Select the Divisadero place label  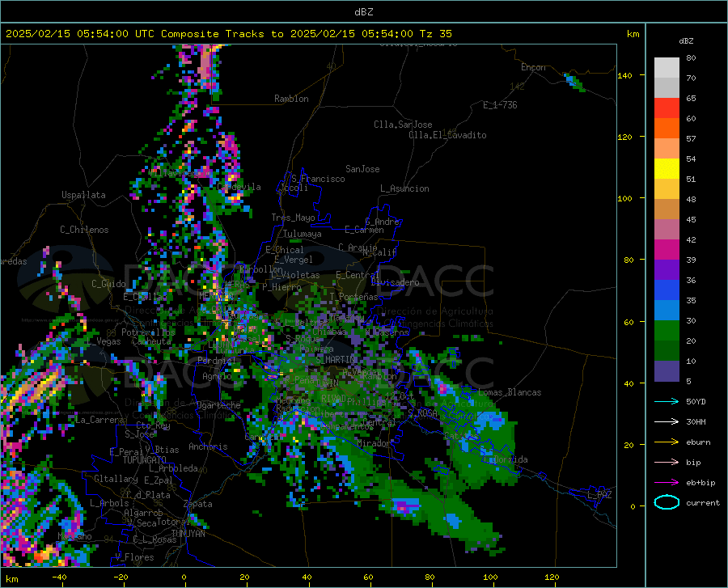point(395,282)
